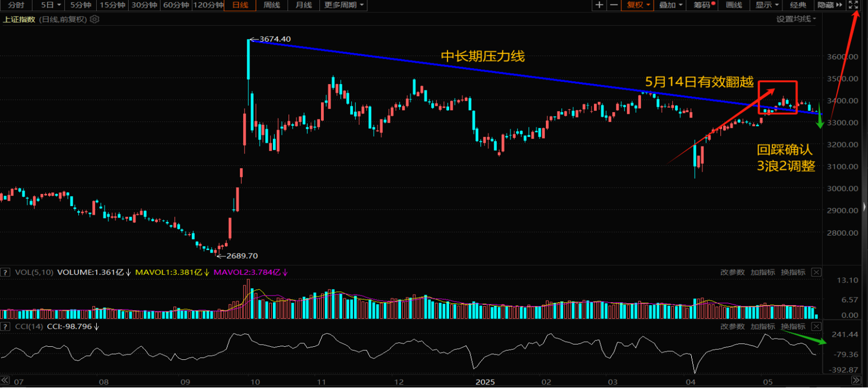Image resolution: width=868 pixels, height=388 pixels.
Task: Open the 叠加 overlay dropdown
Action: point(671,5)
